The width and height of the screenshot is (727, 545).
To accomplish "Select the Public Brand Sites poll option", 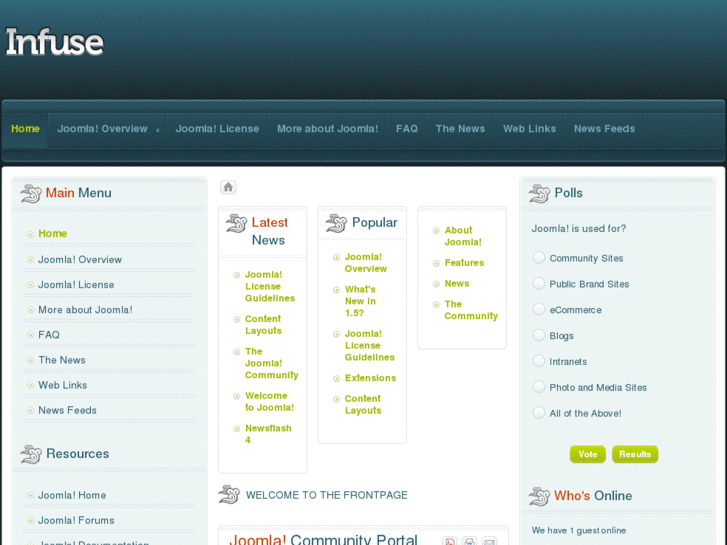I will click(539, 283).
